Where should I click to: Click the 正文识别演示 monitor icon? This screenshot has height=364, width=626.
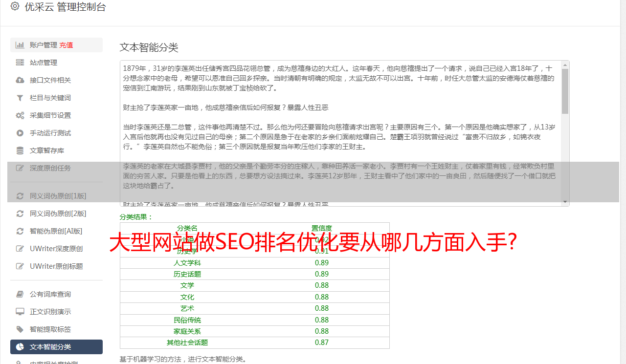[20, 312]
